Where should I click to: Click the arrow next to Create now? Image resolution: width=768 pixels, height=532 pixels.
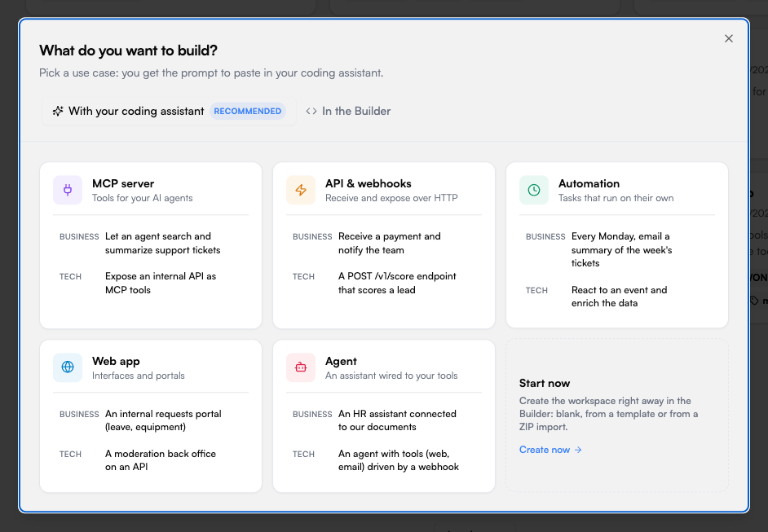(x=578, y=450)
